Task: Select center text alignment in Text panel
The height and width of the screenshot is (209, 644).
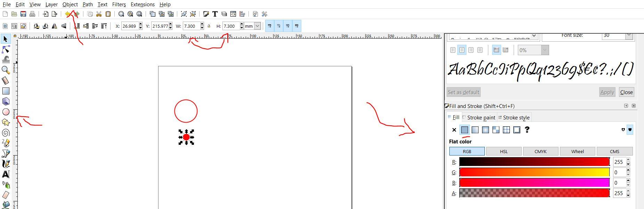Action: click(x=462, y=50)
